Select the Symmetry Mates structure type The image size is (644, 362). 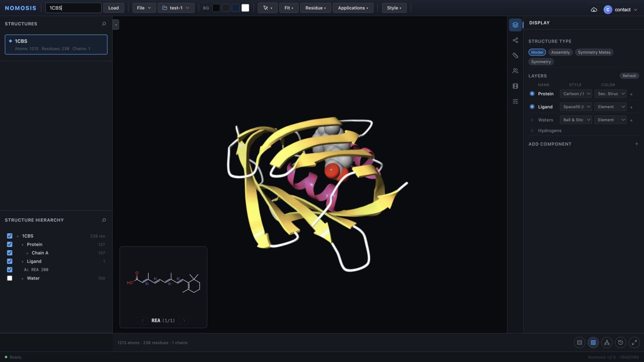click(x=594, y=52)
